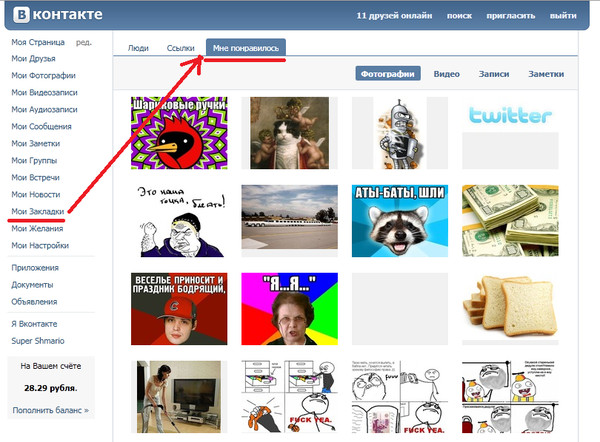Viewport: 600px width, 442px height.
Task: Go to 'Моя Страница' in sidebar
Action: pos(38,42)
